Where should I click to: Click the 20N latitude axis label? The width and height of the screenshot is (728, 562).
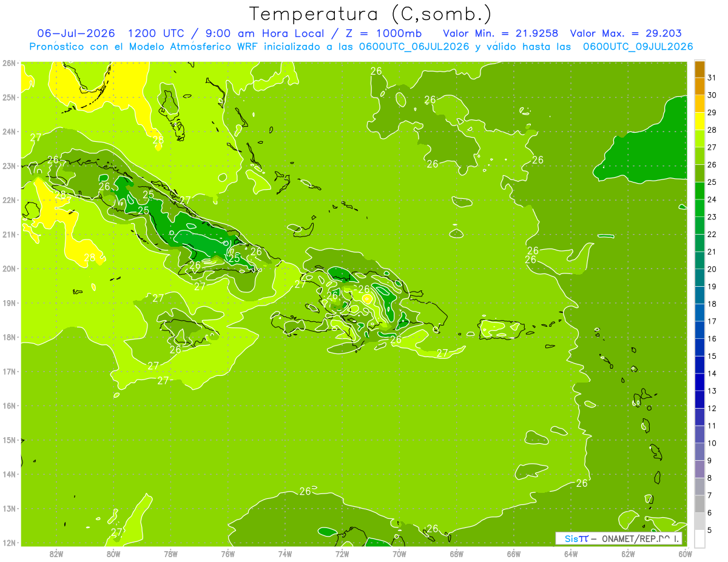tap(8, 269)
